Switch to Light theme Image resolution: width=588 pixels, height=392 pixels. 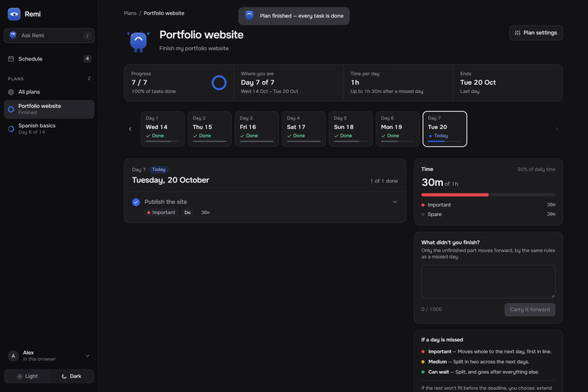click(x=27, y=376)
